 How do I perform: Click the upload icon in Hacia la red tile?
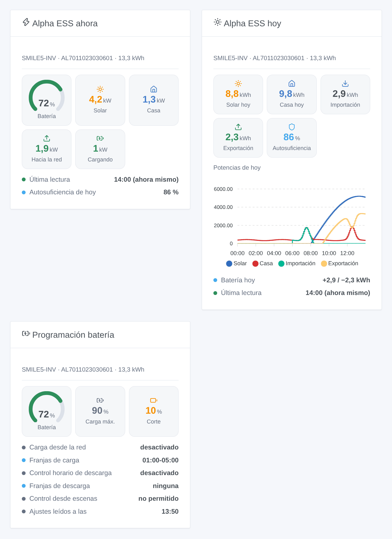47,138
